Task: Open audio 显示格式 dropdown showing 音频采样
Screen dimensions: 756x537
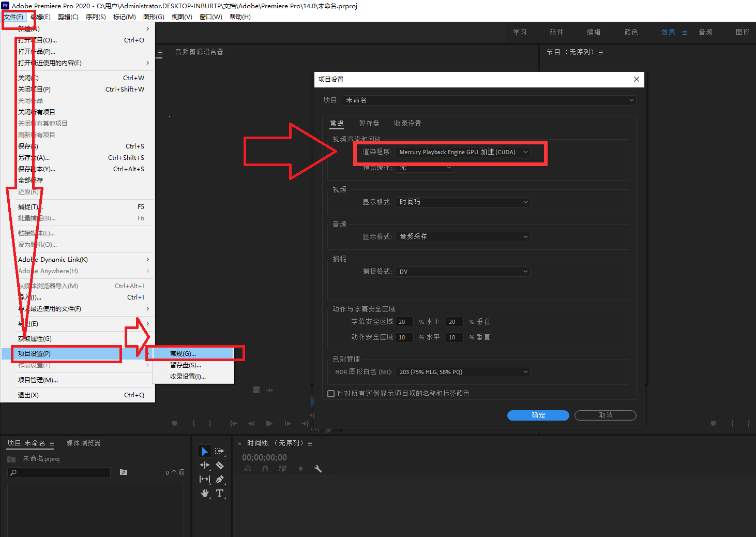Action: (463, 237)
